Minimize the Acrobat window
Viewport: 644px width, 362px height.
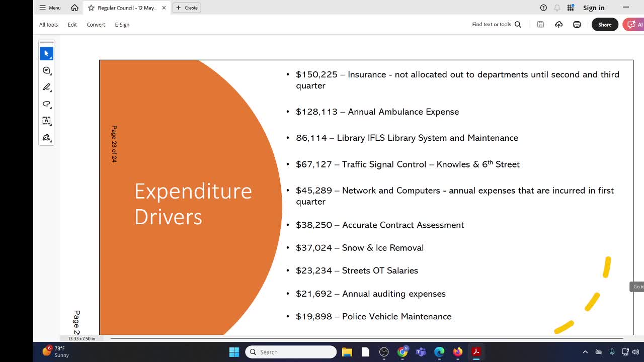point(626,8)
